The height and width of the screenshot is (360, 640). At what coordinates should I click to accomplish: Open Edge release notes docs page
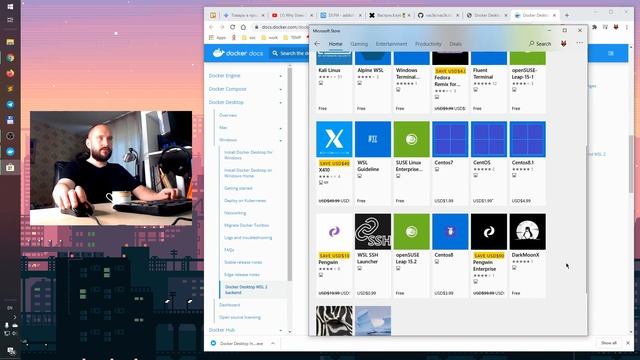242,275
